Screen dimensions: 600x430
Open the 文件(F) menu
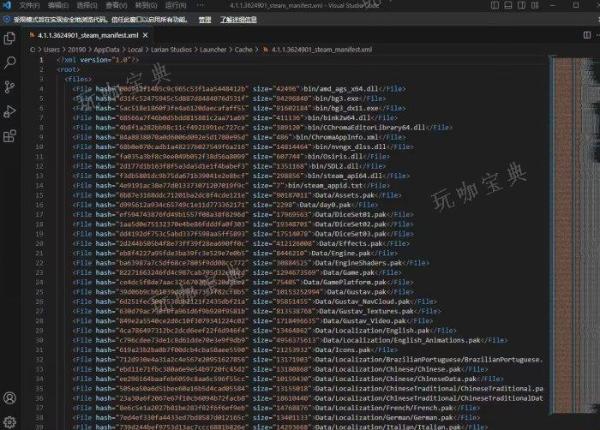point(29,5)
